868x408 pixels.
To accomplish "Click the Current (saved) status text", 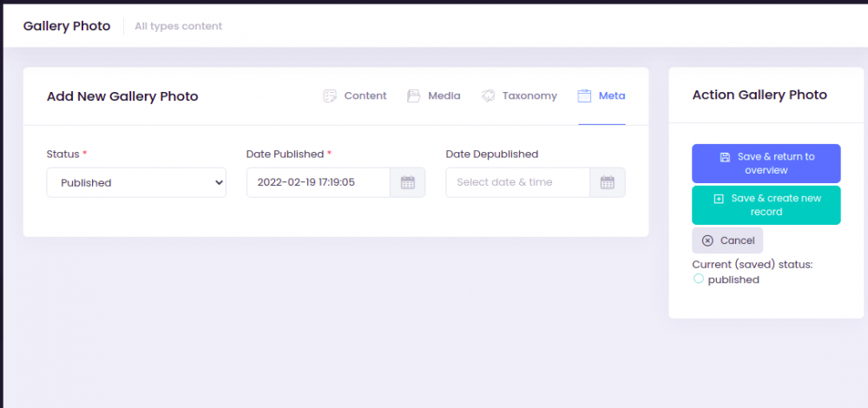I will tap(753, 265).
